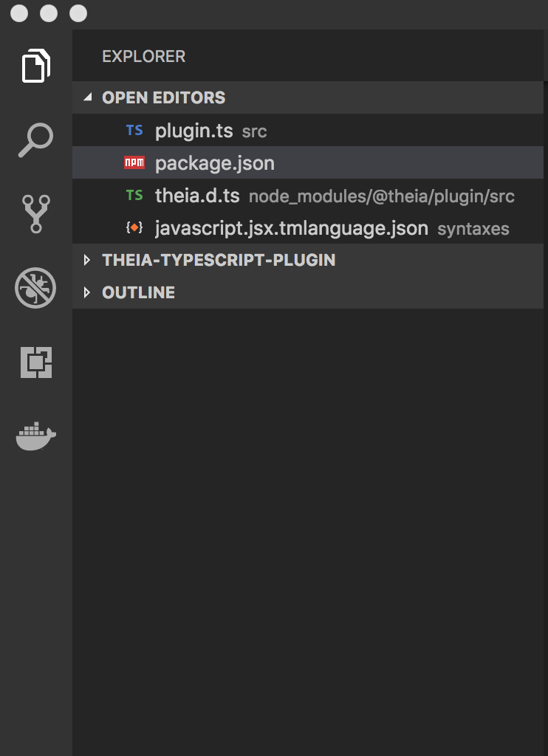This screenshot has height=756, width=548.
Task: Expand the OUTLINE section
Action: tap(87, 292)
